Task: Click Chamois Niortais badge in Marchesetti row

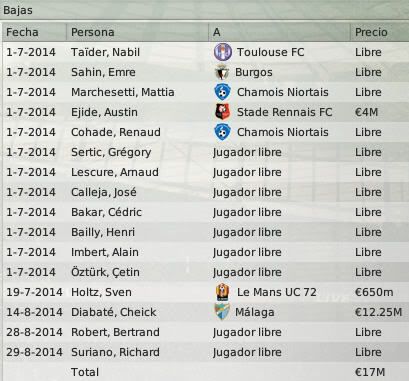Action: (222, 92)
